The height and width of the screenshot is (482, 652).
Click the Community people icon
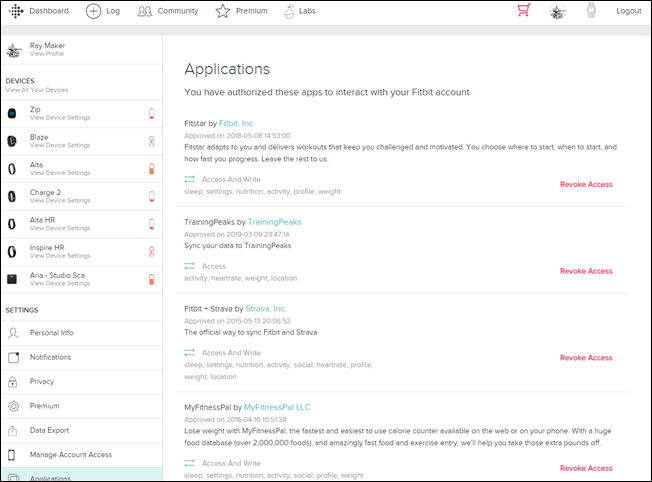click(145, 11)
